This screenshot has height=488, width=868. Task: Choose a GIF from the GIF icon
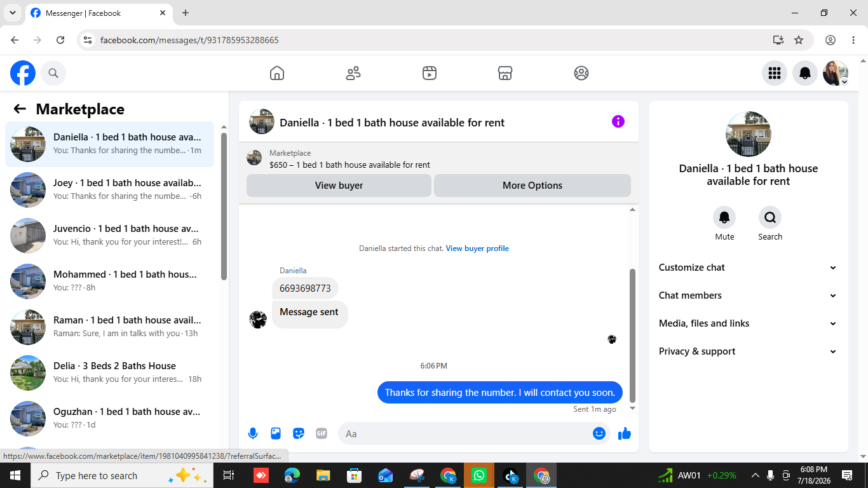[x=322, y=433]
